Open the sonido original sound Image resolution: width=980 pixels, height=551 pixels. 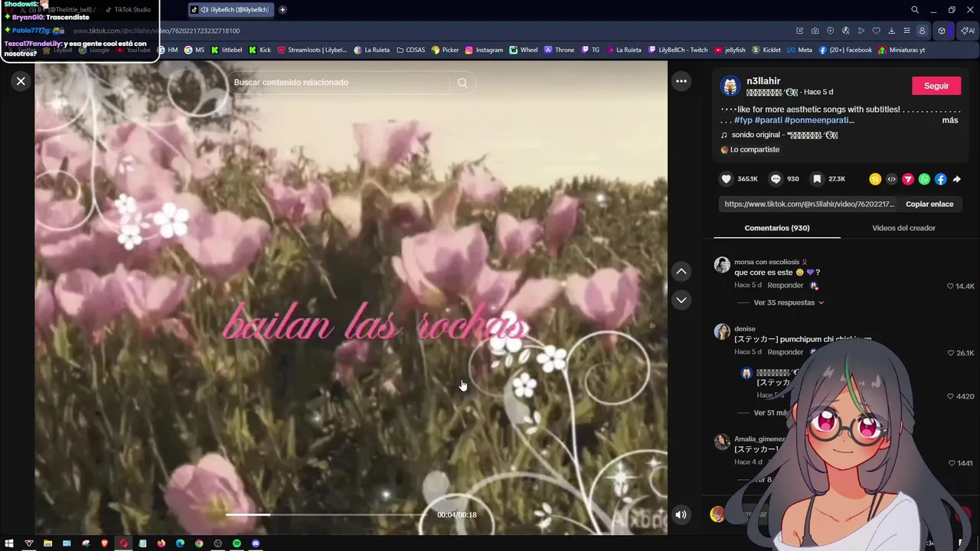[784, 135]
